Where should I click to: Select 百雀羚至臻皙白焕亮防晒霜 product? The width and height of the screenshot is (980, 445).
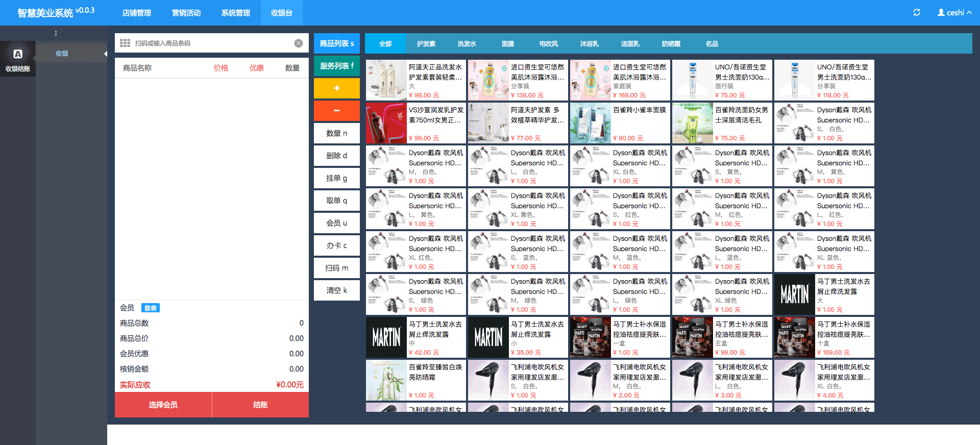tap(416, 380)
